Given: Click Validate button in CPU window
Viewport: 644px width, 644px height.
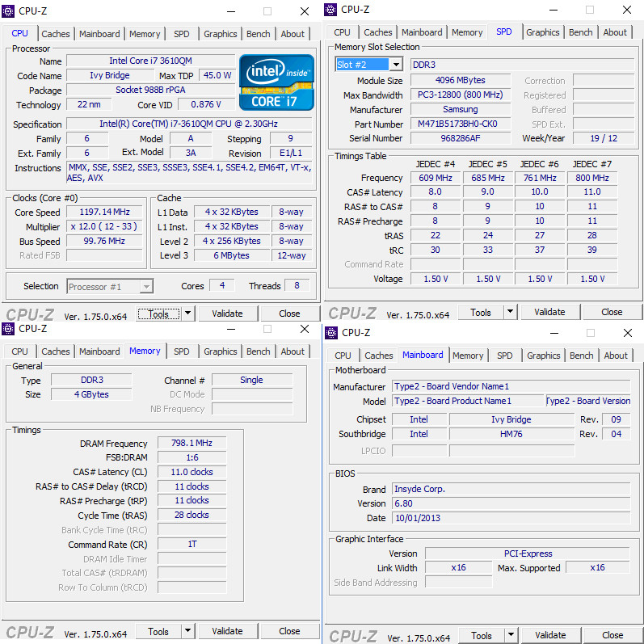Looking at the screenshot, I should [228, 314].
